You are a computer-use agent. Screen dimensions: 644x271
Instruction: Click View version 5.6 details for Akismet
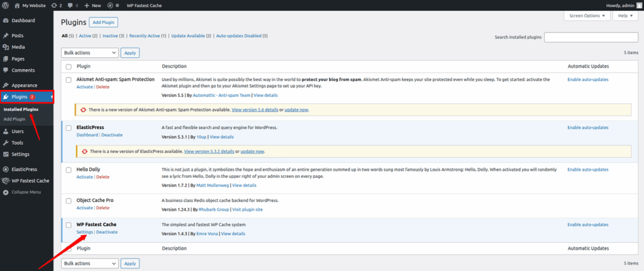[255, 110]
